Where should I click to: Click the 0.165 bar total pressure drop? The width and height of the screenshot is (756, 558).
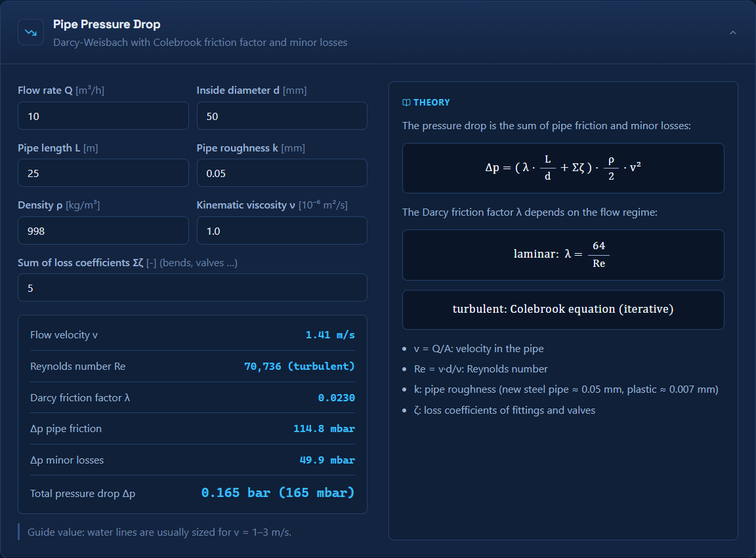coord(278,492)
